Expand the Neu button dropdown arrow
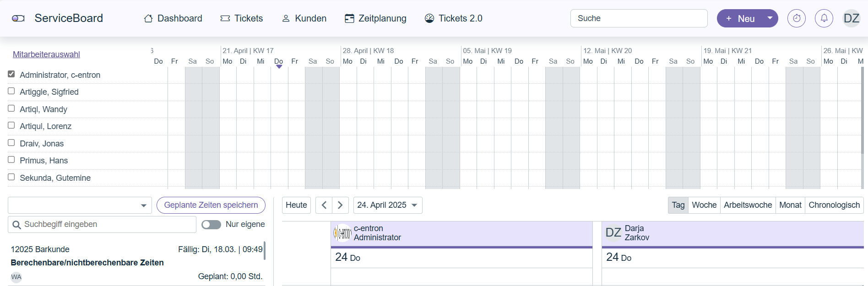868x286 pixels. tap(770, 18)
